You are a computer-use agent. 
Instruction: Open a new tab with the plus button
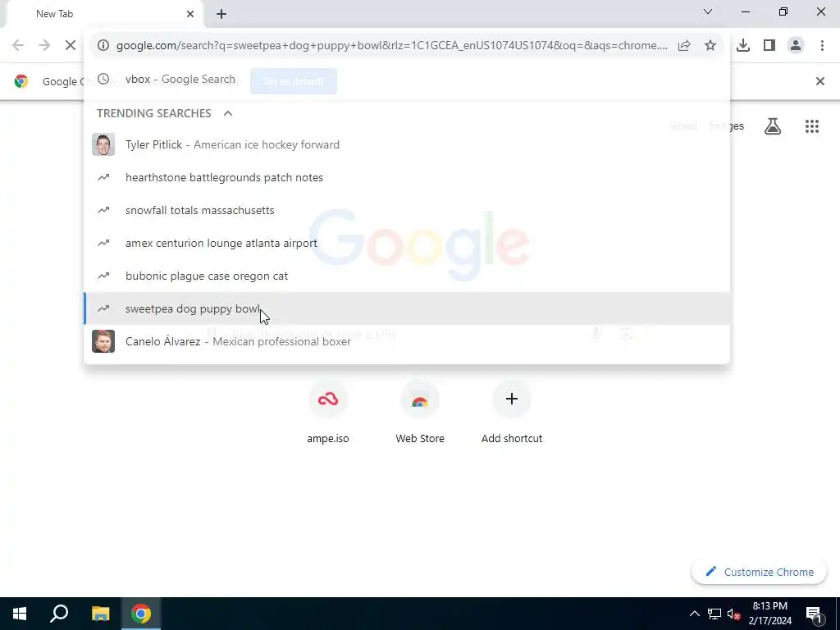click(x=221, y=15)
